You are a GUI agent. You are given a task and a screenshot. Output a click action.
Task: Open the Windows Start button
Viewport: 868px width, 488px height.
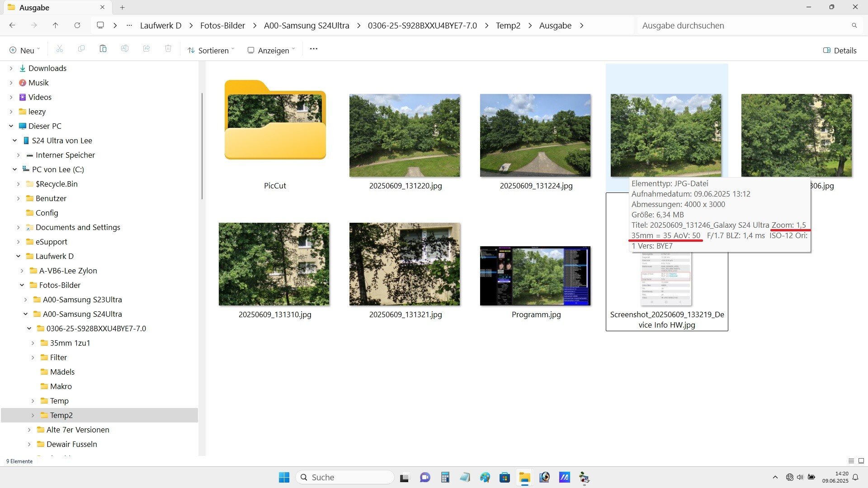coord(284,477)
